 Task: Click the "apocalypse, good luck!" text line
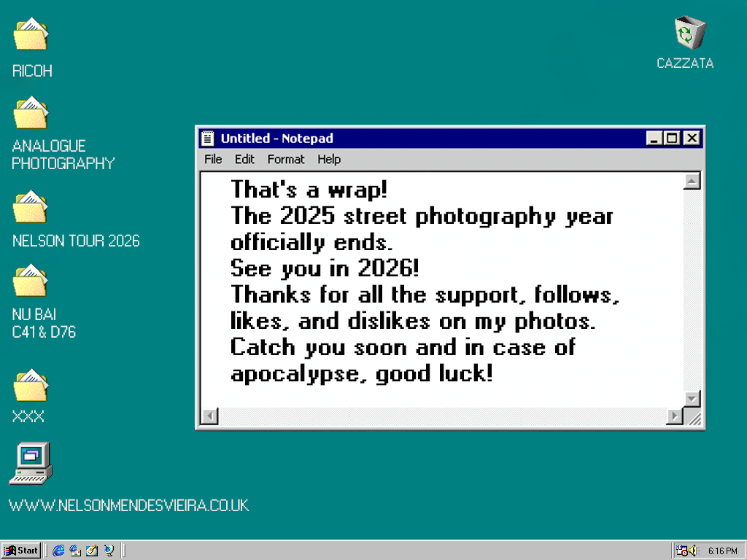point(362,373)
